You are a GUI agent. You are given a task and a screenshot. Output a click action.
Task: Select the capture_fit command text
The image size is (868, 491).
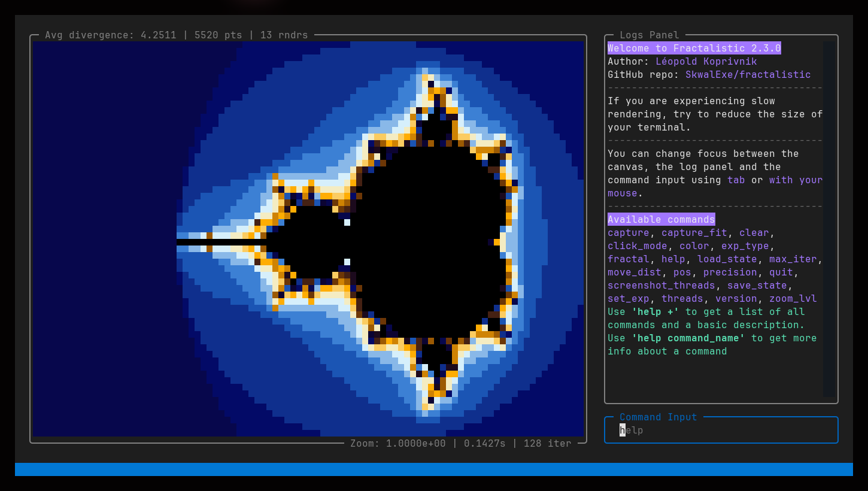694,232
